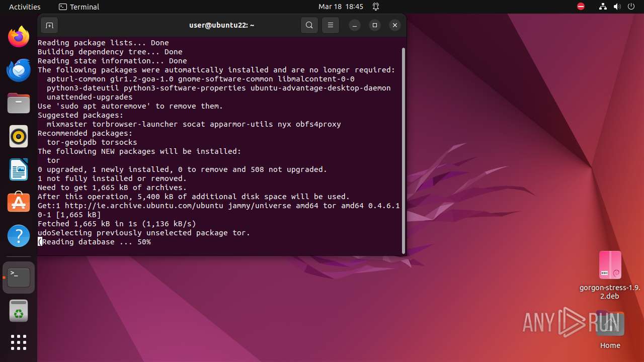This screenshot has width=644, height=362.
Task: Open the Terminal app menu in top bar
Action: pyautogui.click(x=79, y=7)
